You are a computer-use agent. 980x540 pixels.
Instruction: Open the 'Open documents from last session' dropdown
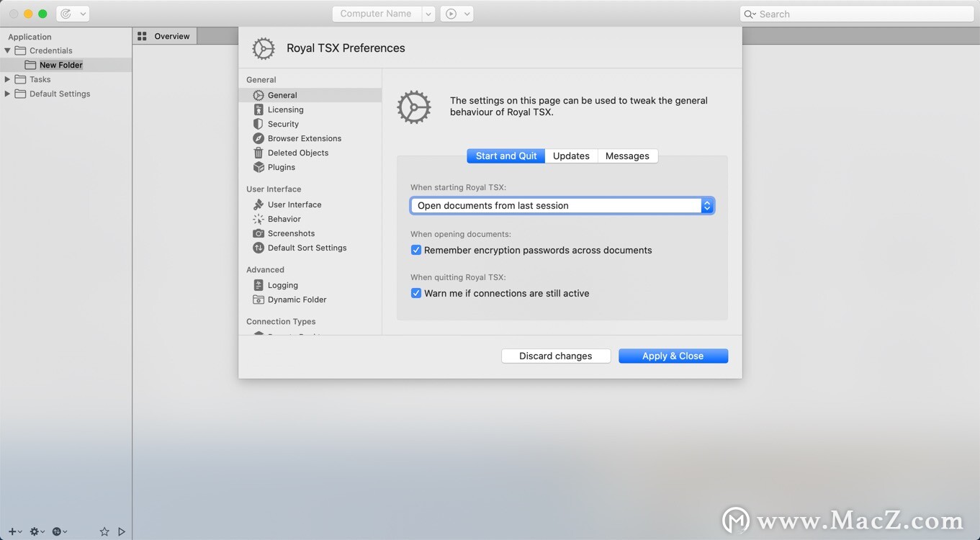[x=562, y=205]
